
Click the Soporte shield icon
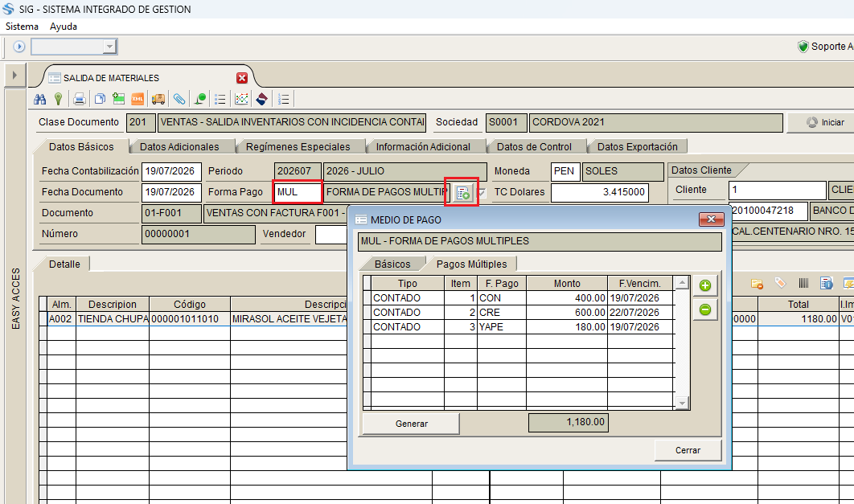point(803,47)
